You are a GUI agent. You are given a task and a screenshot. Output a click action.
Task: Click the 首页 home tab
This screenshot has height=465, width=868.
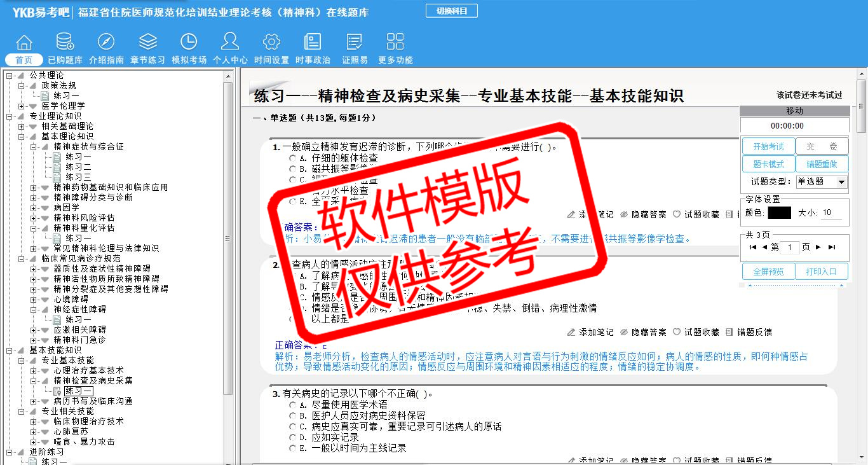point(24,60)
